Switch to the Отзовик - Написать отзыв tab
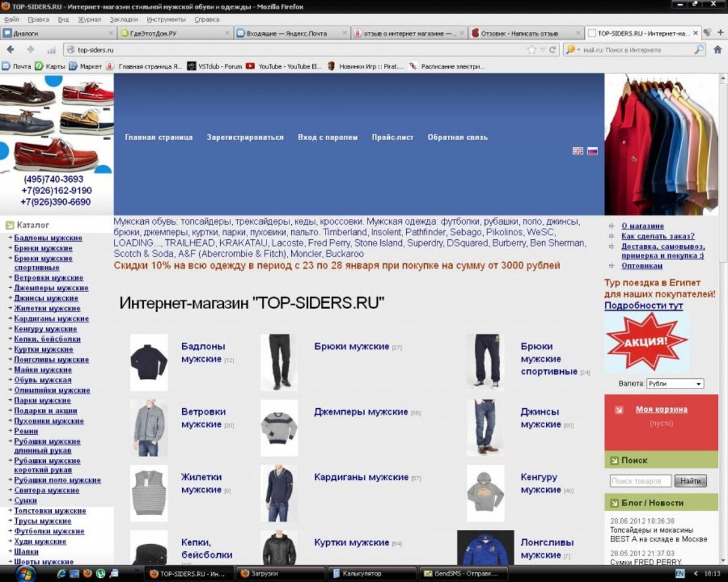Viewport: 728px width, 582px height. 525,34
